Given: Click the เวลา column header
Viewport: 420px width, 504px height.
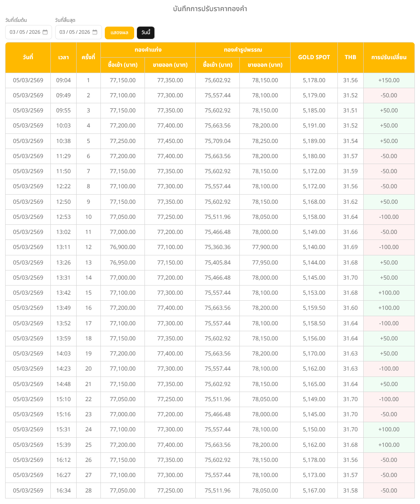Looking at the screenshot, I should (63, 57).
